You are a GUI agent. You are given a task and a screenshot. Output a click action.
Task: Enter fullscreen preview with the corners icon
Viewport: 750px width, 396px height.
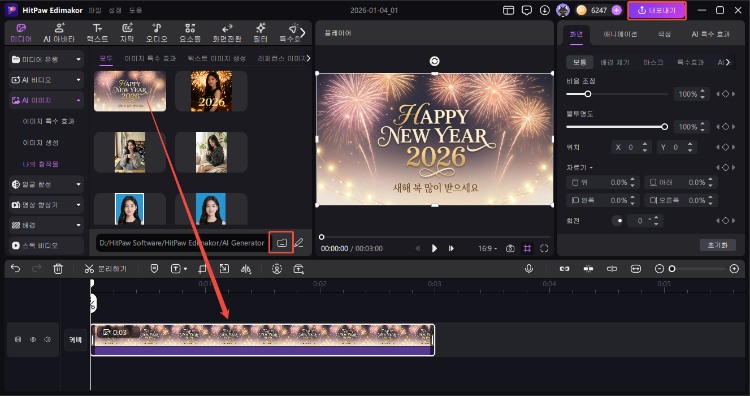pyautogui.click(x=544, y=248)
